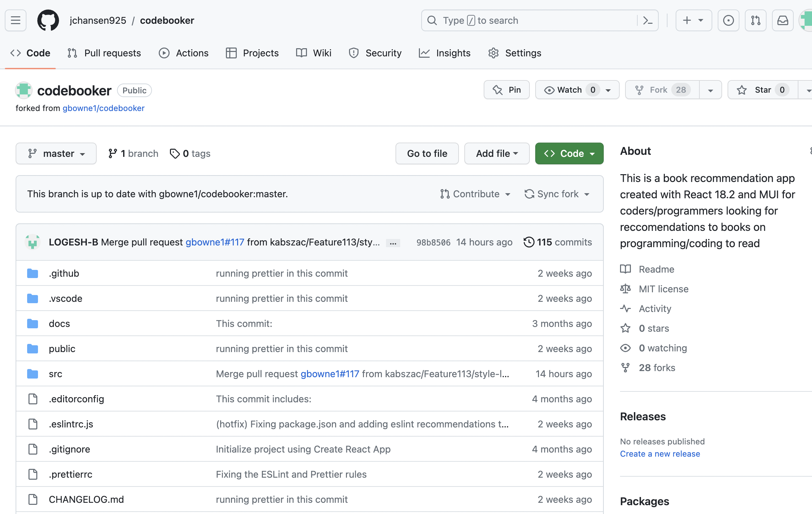The height and width of the screenshot is (514, 812).
Task: Open .eslintrc.js hotfix commit message
Action: (x=362, y=424)
